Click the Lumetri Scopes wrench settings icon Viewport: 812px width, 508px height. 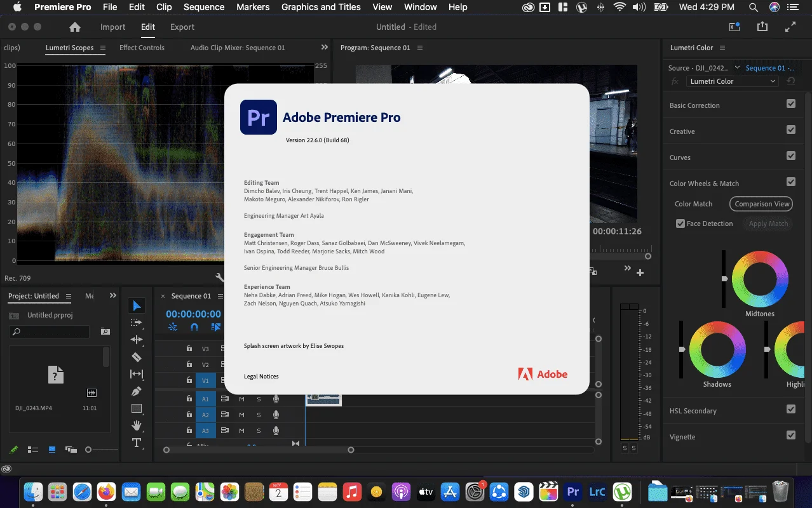220,277
